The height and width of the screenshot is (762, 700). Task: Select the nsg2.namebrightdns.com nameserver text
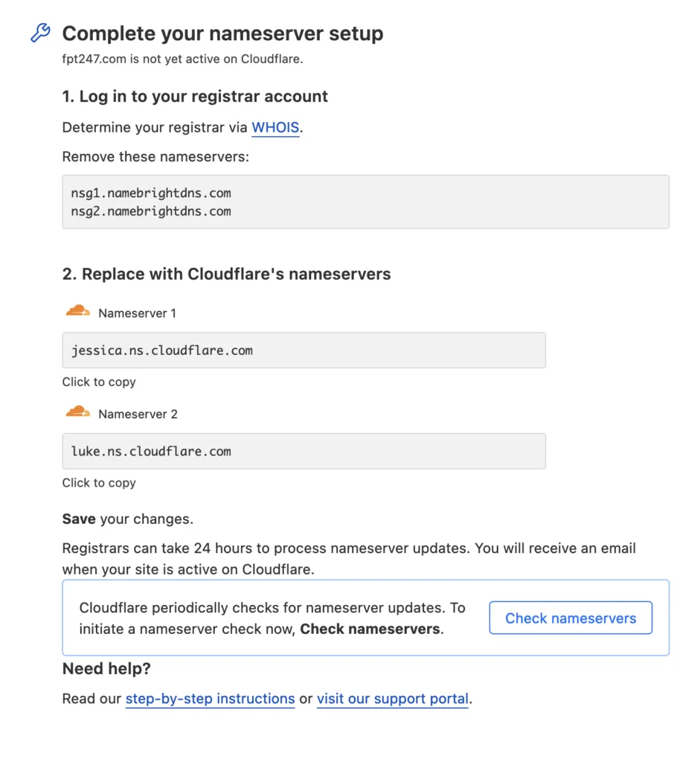point(151,211)
